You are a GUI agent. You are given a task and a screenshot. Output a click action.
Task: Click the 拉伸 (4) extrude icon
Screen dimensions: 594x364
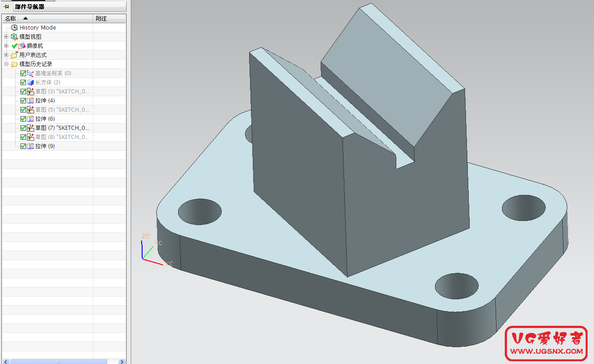click(31, 101)
